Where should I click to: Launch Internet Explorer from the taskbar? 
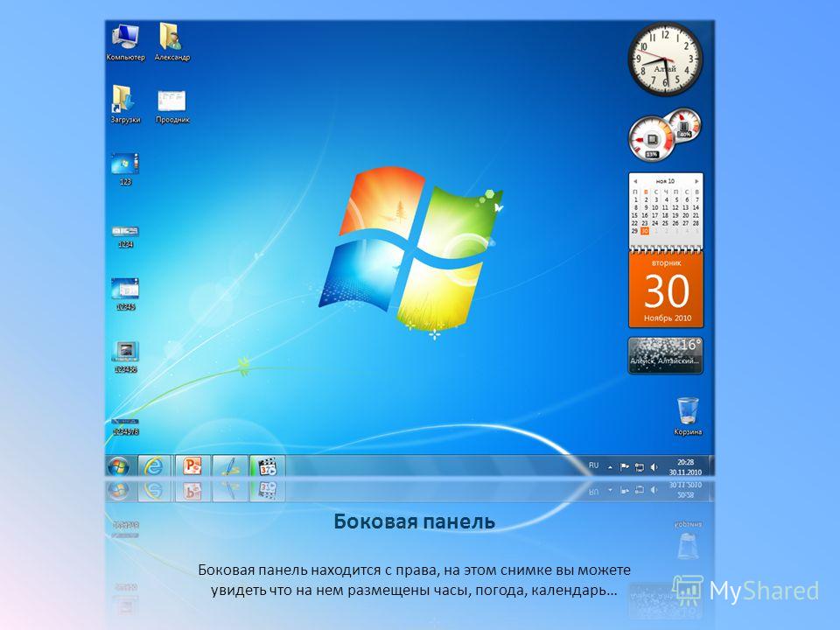click(x=154, y=466)
